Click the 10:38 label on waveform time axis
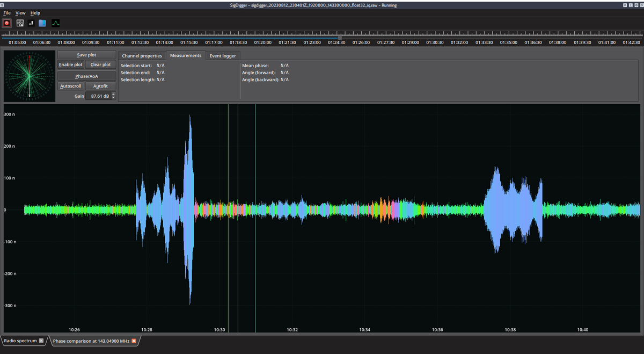This screenshot has width=644, height=354. point(510,329)
